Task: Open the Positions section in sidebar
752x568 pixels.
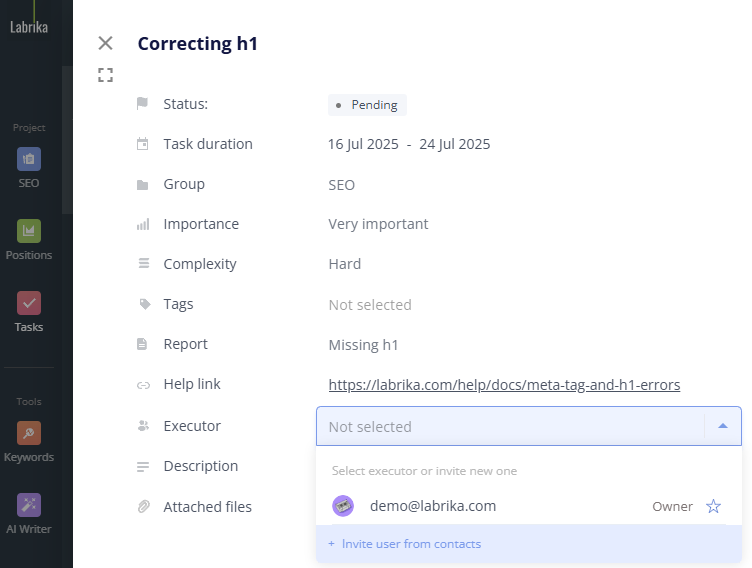Action: click(28, 239)
